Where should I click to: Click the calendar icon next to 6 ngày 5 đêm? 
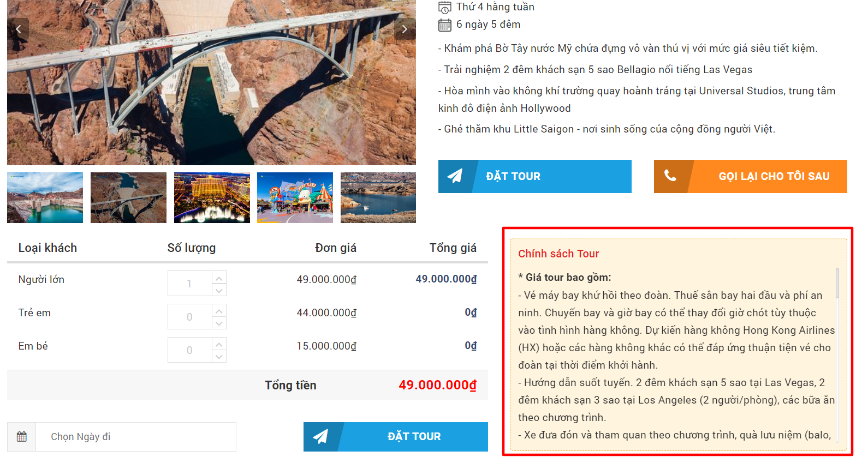(445, 25)
